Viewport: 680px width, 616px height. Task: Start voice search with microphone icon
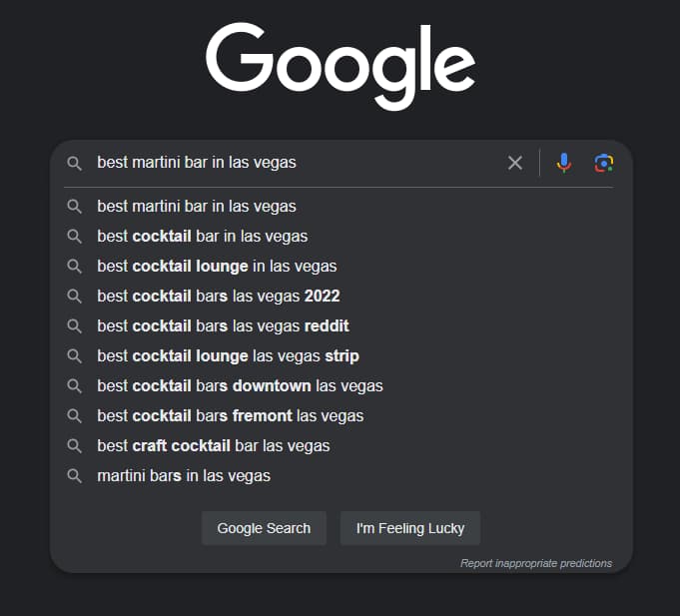pos(564,163)
